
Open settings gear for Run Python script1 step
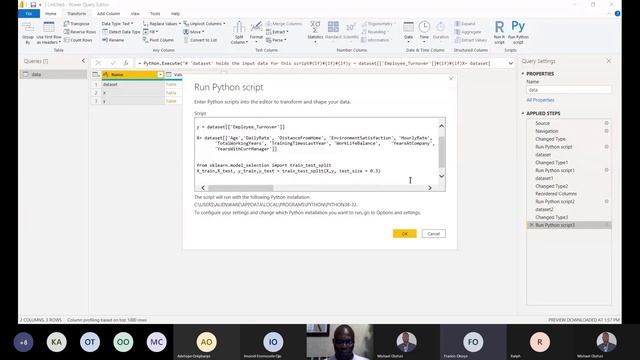[607, 170]
